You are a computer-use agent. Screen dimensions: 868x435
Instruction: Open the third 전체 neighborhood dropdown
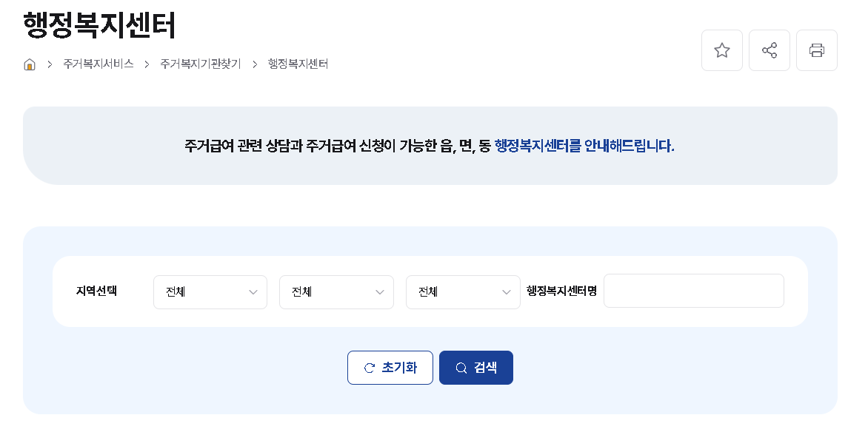coord(463,292)
